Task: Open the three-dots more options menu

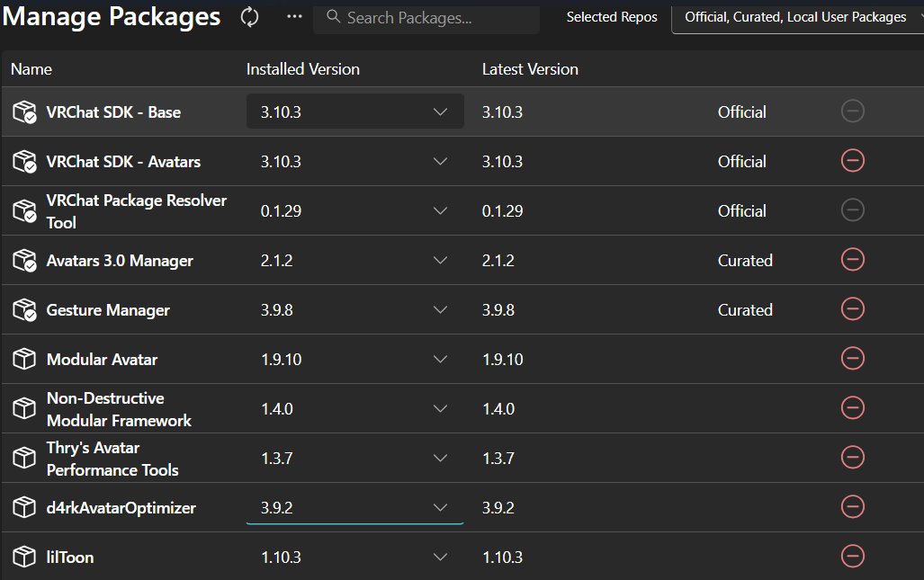Action: point(294,16)
